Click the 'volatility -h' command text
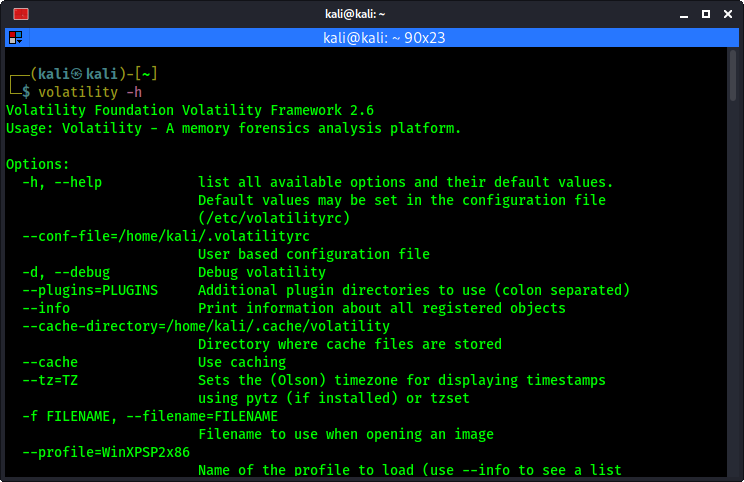The image size is (744, 482). [x=90, y=92]
